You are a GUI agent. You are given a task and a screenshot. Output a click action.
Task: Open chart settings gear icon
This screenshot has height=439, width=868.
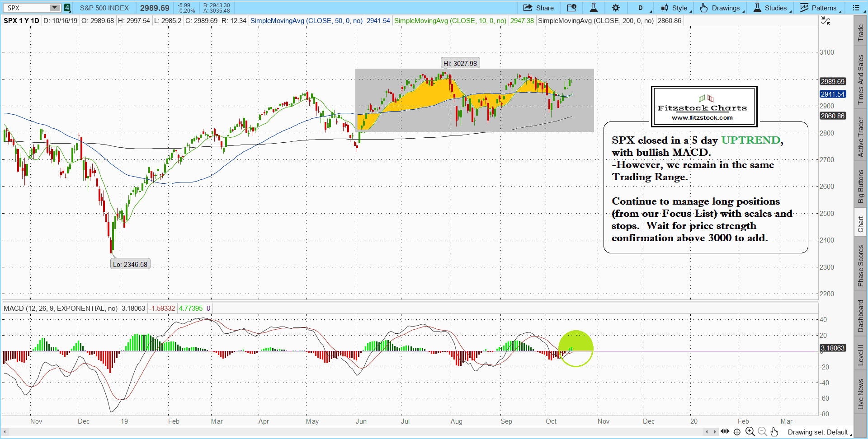(x=616, y=8)
